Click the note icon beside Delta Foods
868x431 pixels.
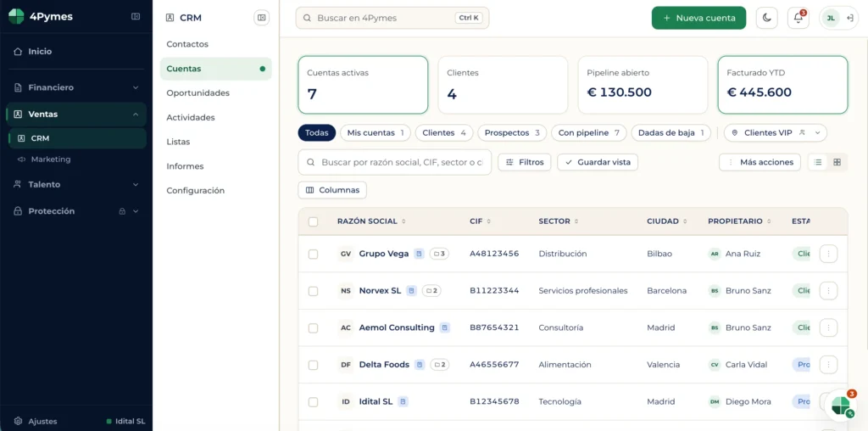(x=420, y=365)
